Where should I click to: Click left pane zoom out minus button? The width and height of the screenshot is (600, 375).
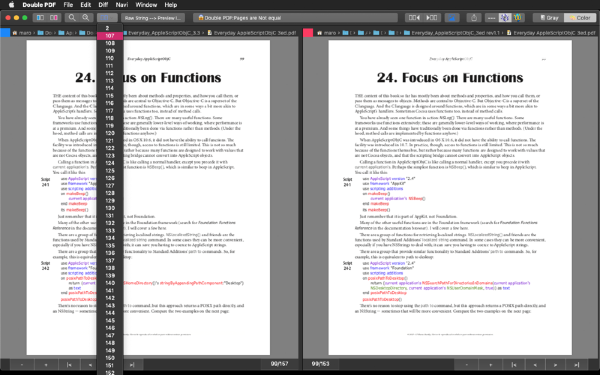tap(22, 364)
